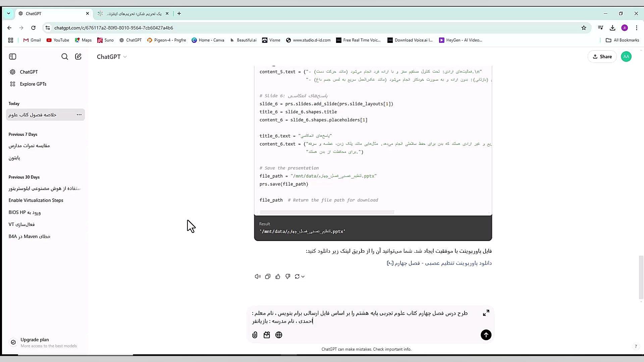Open the YouTube bookmark
This screenshot has width=644, height=362.
58,40
